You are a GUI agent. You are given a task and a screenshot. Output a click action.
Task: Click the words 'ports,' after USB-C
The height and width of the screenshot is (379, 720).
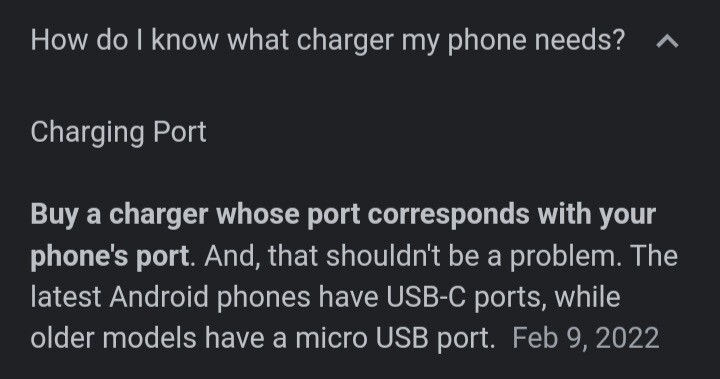coord(510,297)
